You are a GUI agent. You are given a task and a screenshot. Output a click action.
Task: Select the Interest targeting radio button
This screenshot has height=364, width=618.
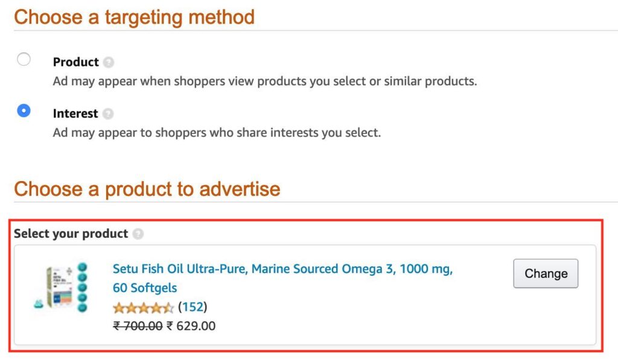24,111
